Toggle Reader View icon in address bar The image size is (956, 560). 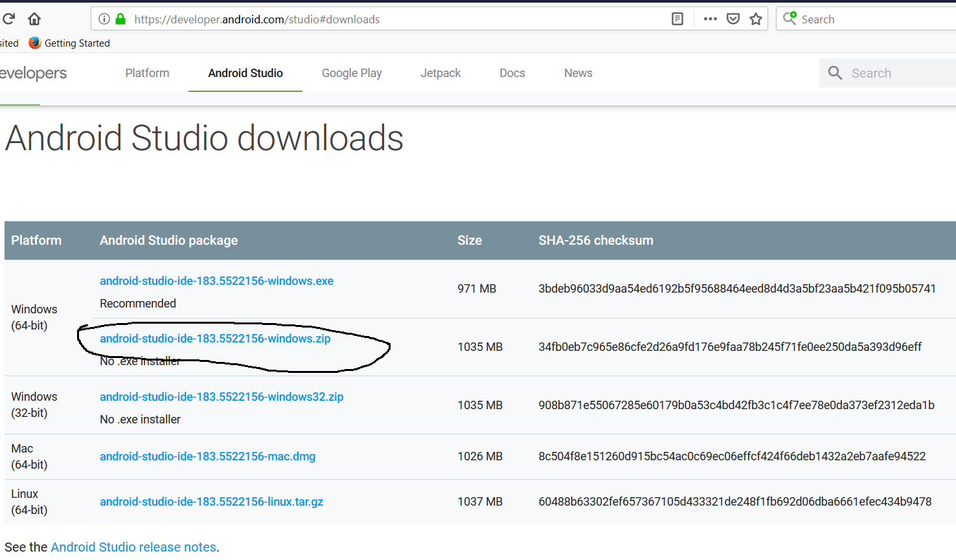677,19
